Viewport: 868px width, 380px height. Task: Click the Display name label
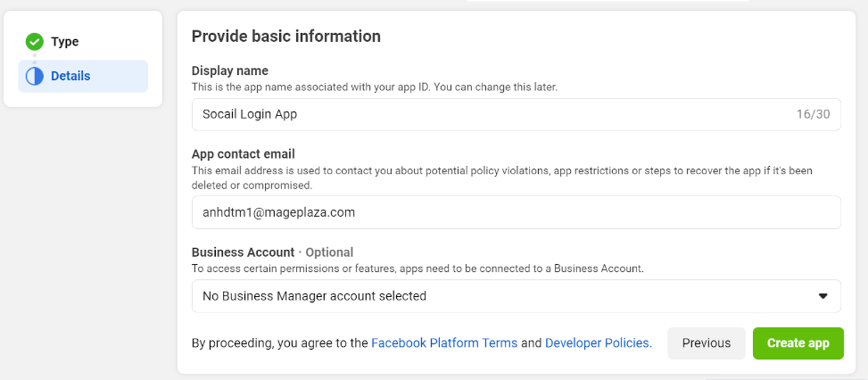pyautogui.click(x=229, y=70)
